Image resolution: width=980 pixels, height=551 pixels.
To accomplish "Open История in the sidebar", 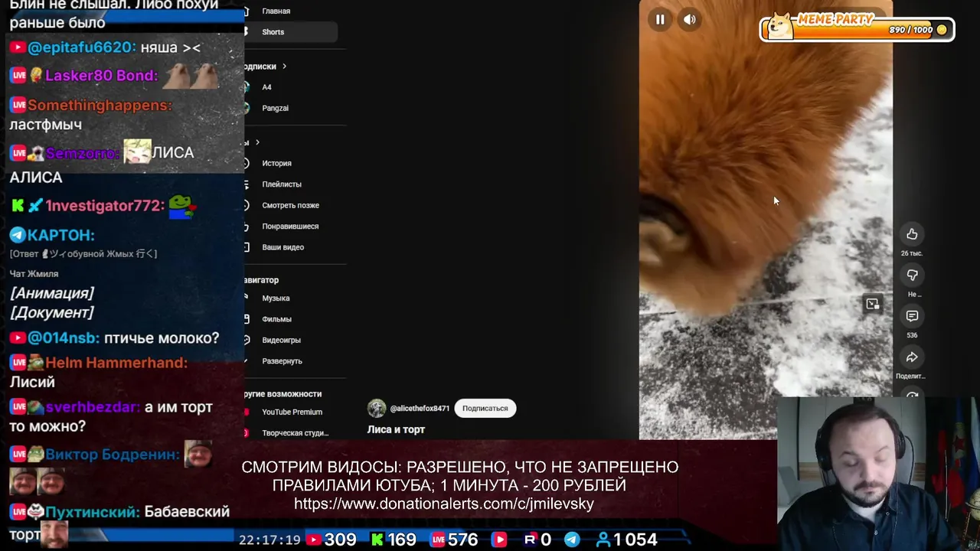I will tap(276, 163).
